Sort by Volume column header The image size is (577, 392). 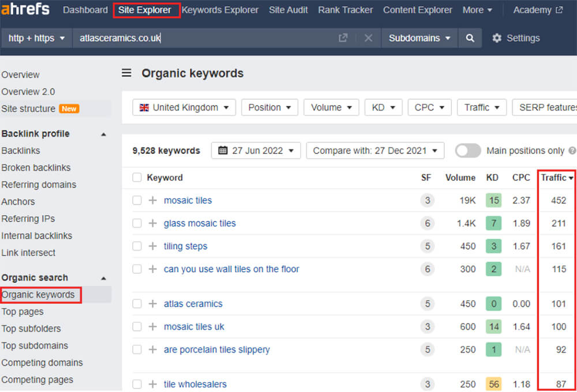[460, 178]
